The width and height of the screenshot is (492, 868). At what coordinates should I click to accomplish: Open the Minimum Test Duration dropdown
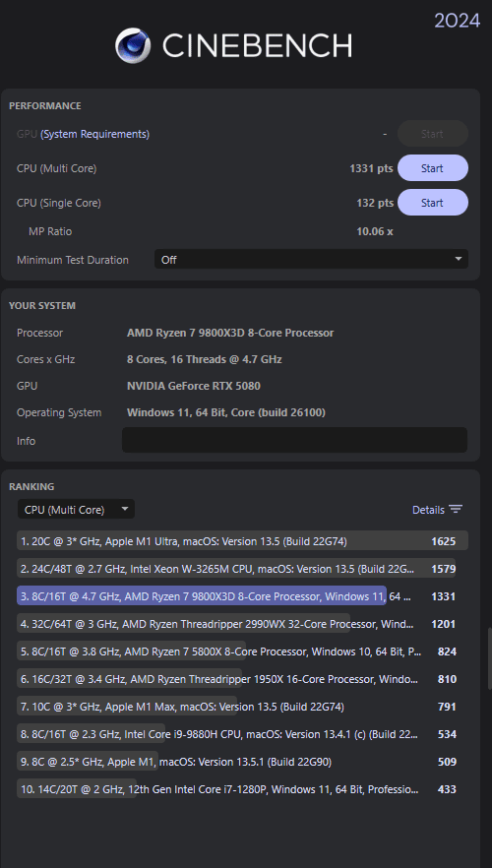coord(311,259)
